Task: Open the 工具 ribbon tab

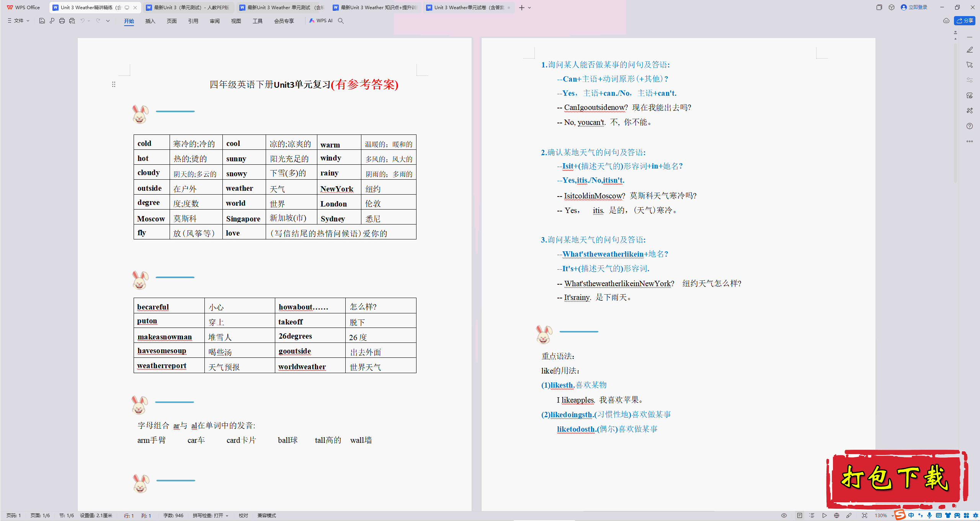Action: (258, 21)
